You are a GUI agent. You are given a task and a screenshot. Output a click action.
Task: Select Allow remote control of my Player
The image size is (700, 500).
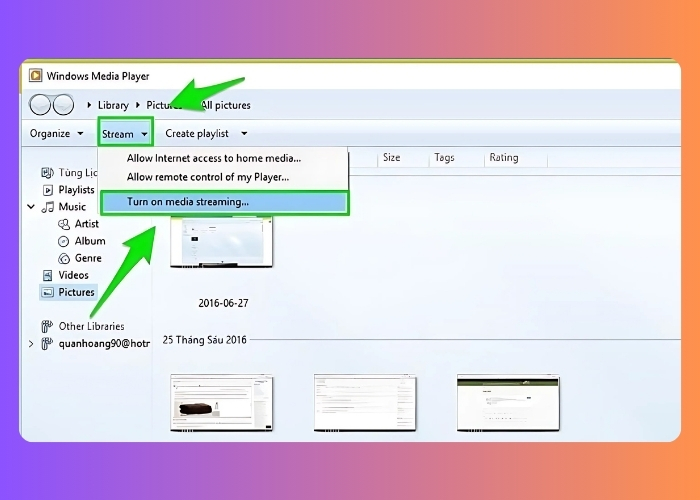click(x=207, y=177)
